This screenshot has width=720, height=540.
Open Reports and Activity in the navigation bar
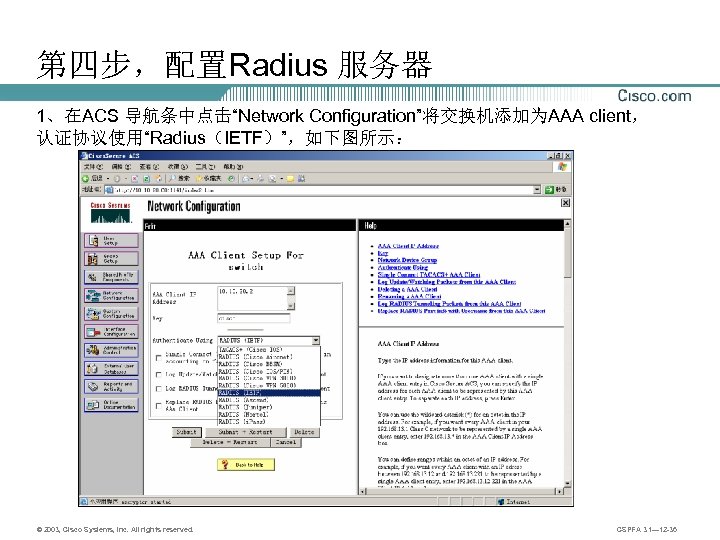tap(111, 387)
